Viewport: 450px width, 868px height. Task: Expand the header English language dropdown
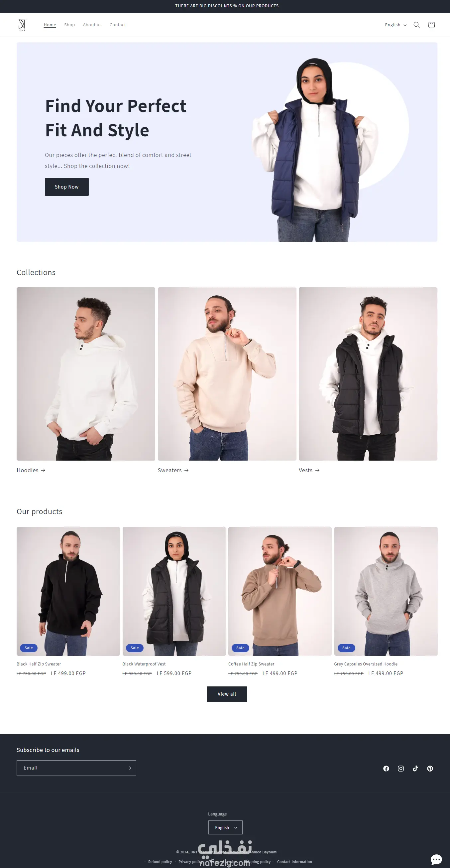(396, 25)
